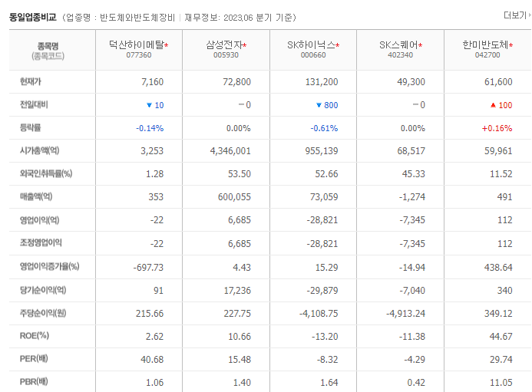
Task: Select ROE value -13.20
Action: tap(325, 337)
